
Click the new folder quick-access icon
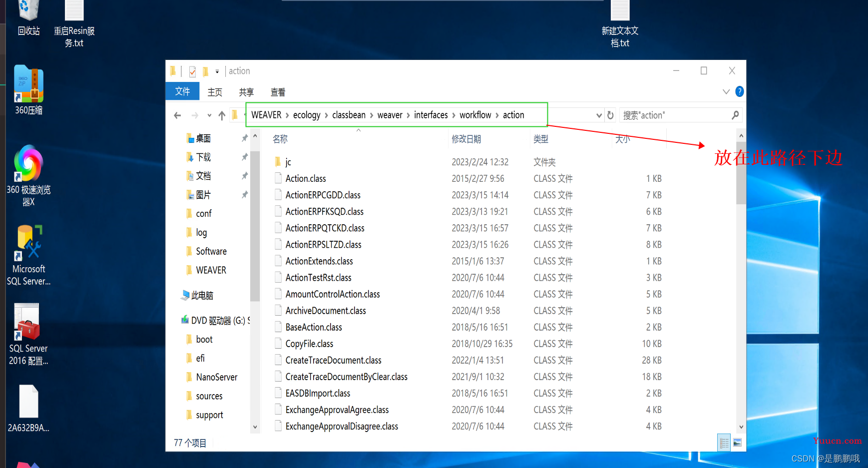[205, 71]
